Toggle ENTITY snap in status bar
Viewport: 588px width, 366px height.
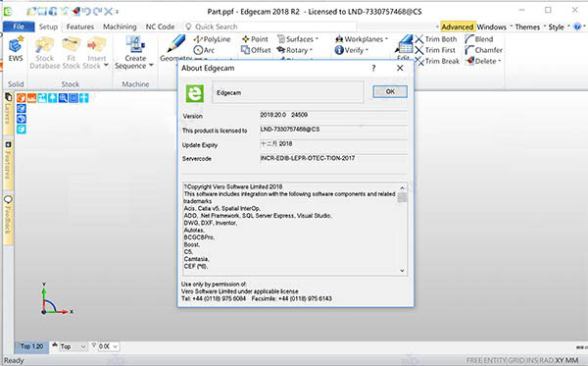click(x=495, y=360)
